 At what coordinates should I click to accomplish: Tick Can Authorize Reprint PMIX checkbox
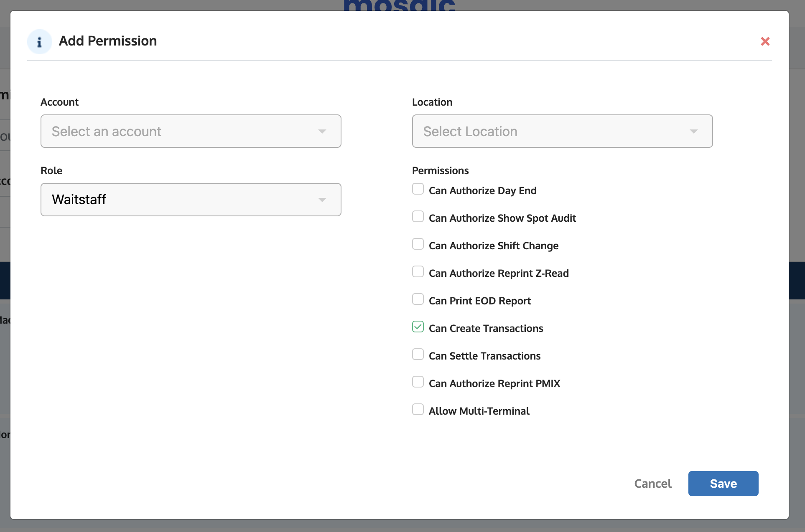[418, 382]
